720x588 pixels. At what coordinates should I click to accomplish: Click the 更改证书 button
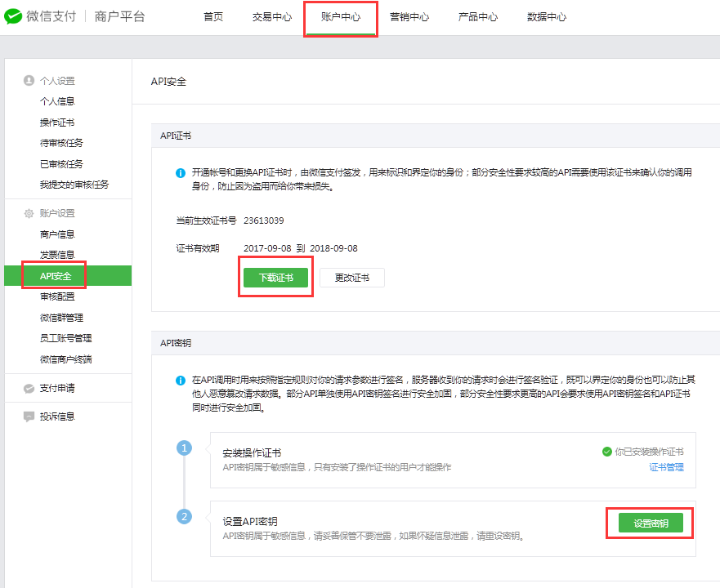[x=351, y=278]
